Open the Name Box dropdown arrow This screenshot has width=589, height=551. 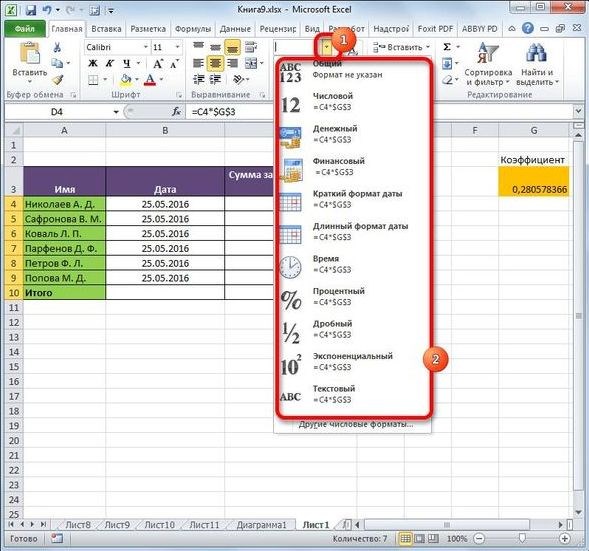pos(116,112)
